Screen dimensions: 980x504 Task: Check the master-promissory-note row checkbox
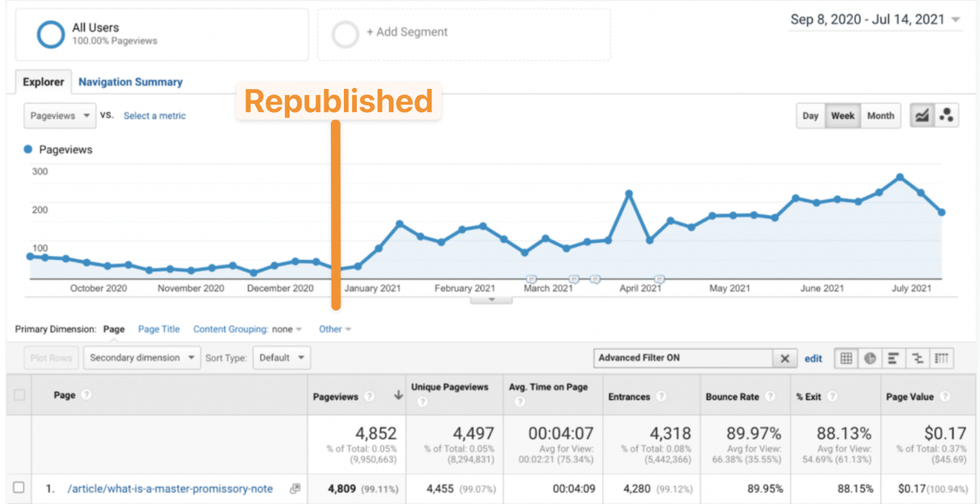tap(19, 488)
